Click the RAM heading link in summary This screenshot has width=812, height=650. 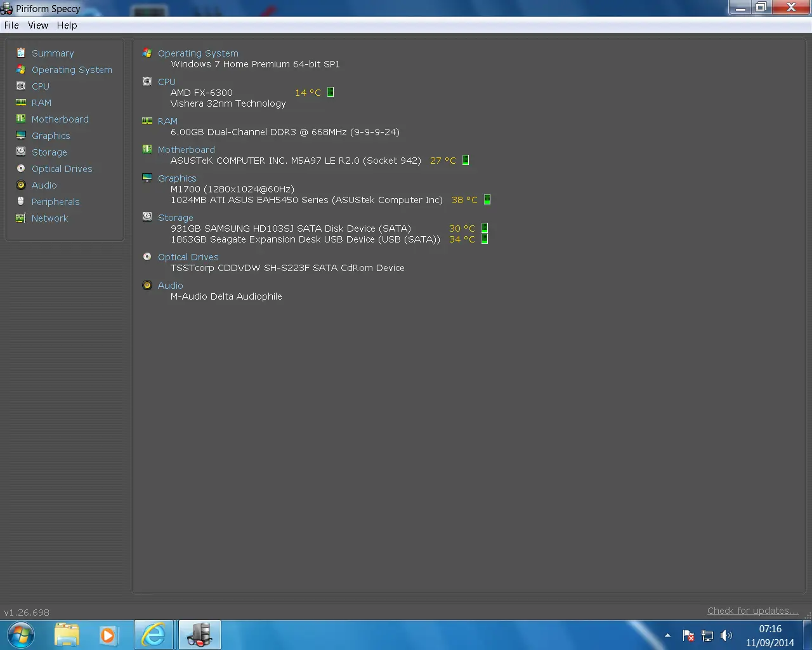(x=167, y=121)
